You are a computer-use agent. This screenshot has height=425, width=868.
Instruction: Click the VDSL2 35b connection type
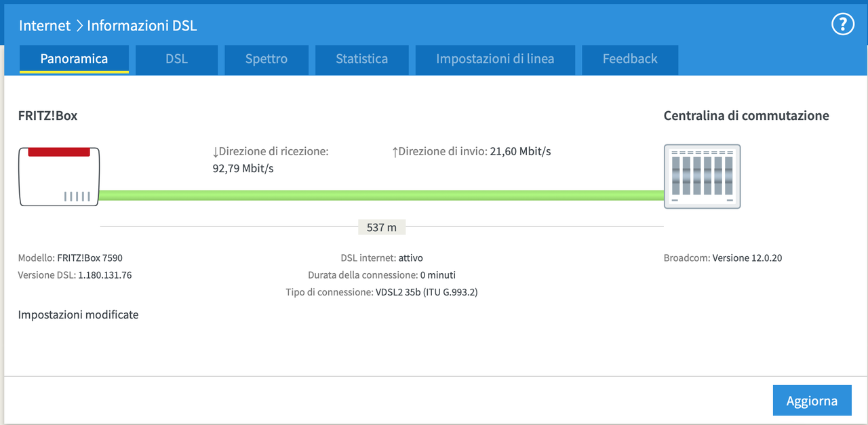[427, 292]
